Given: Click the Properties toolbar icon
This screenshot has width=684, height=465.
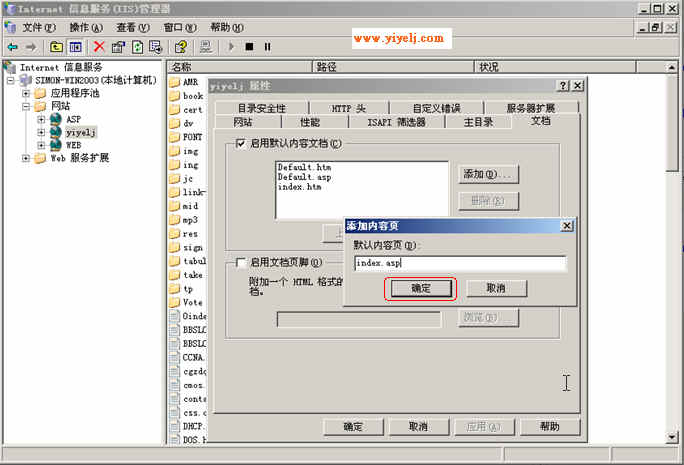Looking at the screenshot, I should point(118,46).
